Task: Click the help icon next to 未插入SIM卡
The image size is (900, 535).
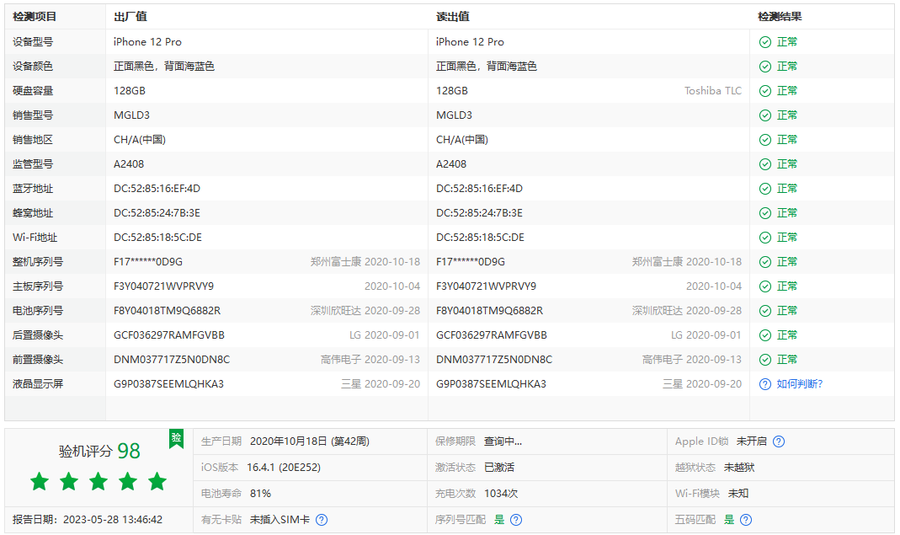Action: pos(321,520)
